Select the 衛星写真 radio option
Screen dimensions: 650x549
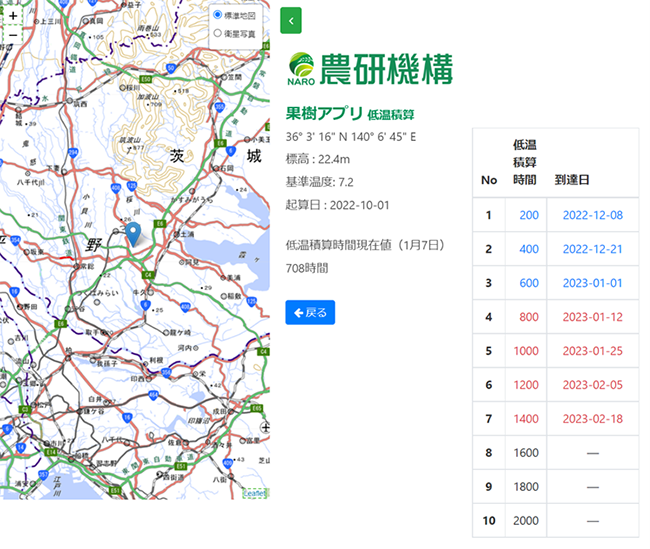(218, 33)
